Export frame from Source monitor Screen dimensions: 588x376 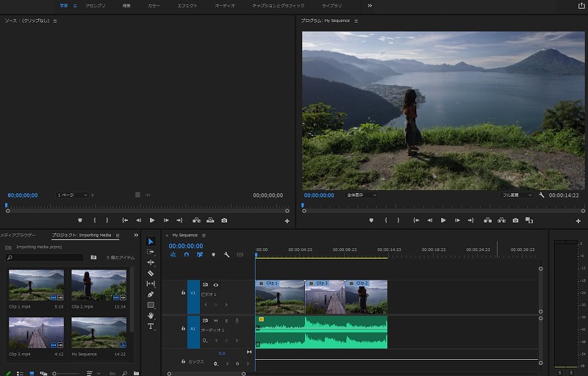[x=224, y=220]
